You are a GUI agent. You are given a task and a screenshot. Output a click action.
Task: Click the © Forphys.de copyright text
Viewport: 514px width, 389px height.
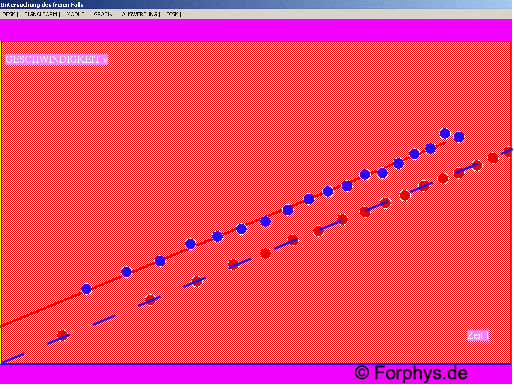(x=411, y=373)
